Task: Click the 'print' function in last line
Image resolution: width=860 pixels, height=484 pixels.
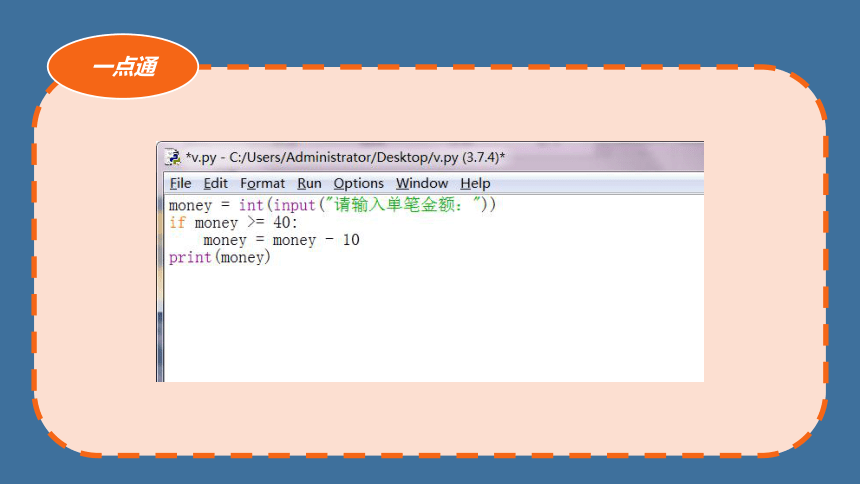Action: coord(190,257)
